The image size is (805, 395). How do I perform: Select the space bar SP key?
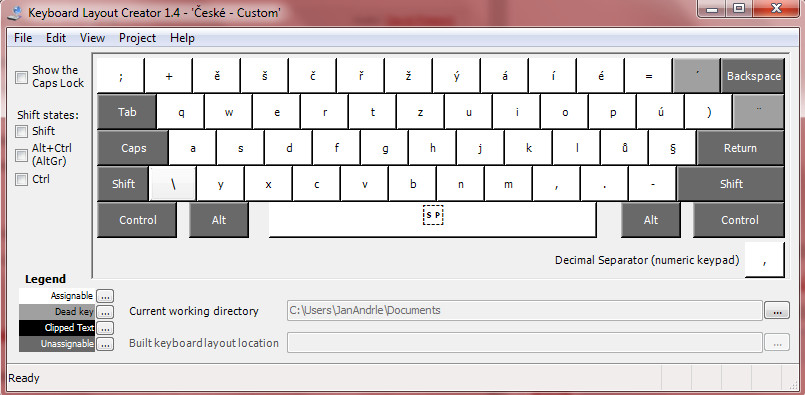click(x=432, y=220)
